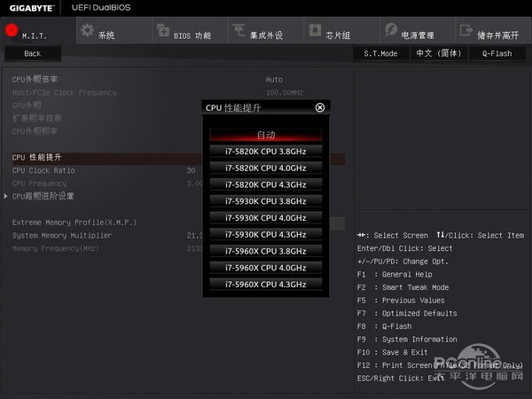Close the CPU 性能提升 popup
The height and width of the screenshot is (399, 532).
(x=319, y=107)
